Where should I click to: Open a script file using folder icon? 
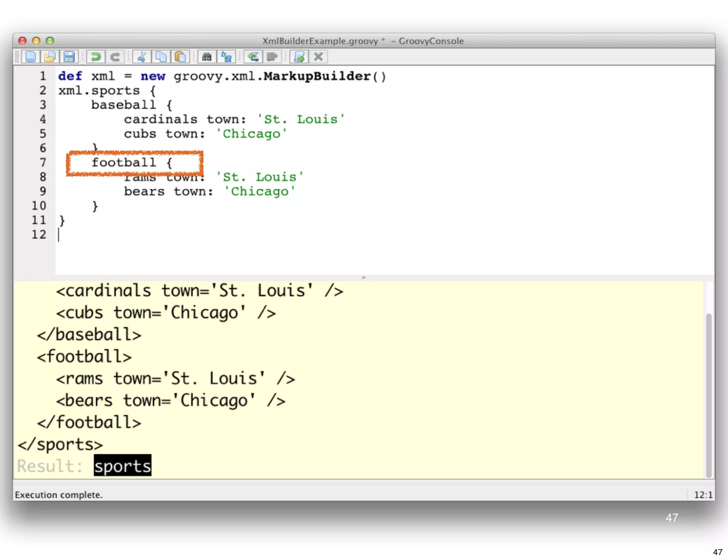[50, 57]
